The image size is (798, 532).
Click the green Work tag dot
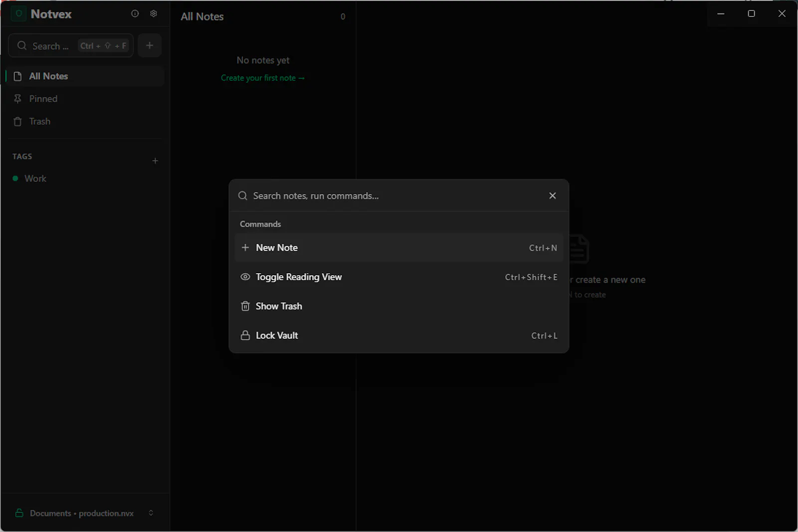click(15, 178)
